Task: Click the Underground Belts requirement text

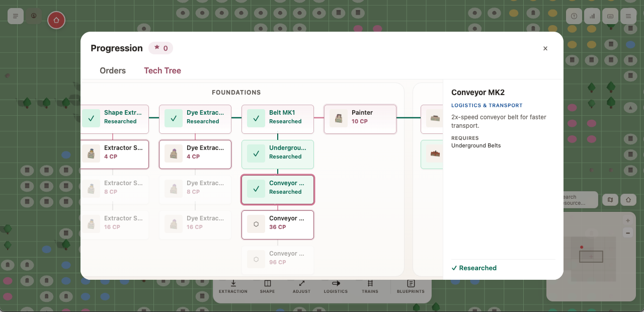Action: (476, 145)
